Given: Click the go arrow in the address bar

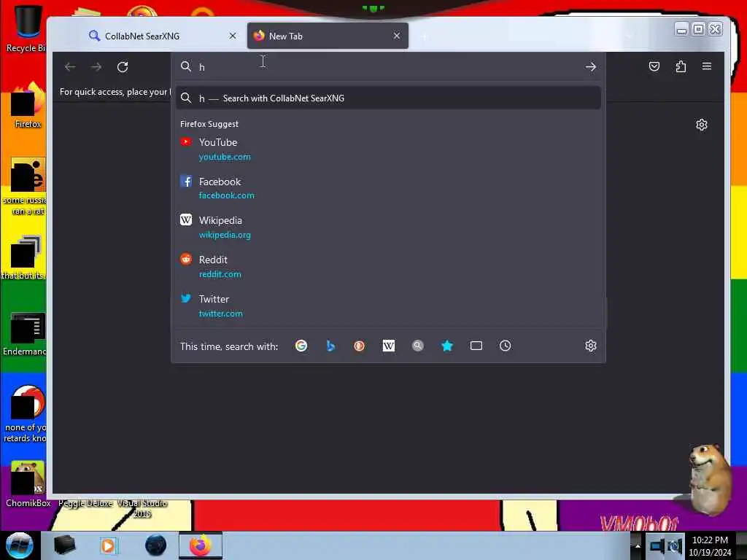Looking at the screenshot, I should coord(591,66).
